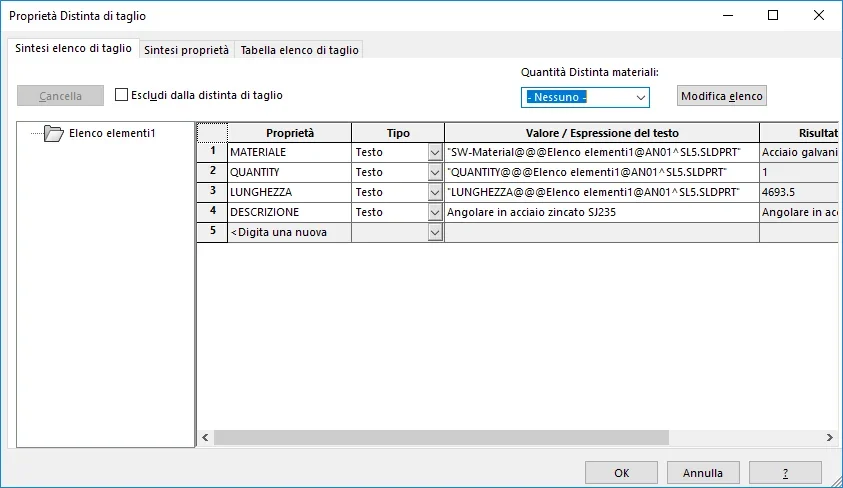Confirm with the OK button
843x488 pixels.
[x=621, y=472]
